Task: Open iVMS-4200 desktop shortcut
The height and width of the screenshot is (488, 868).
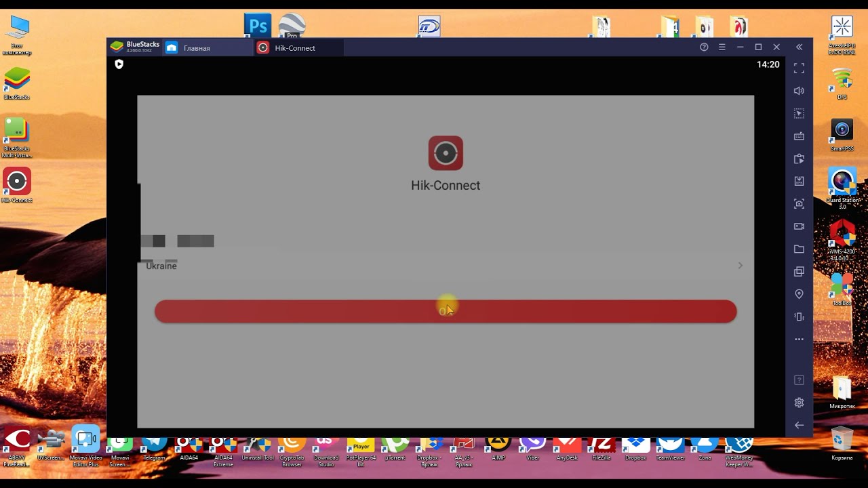Action: point(842,240)
